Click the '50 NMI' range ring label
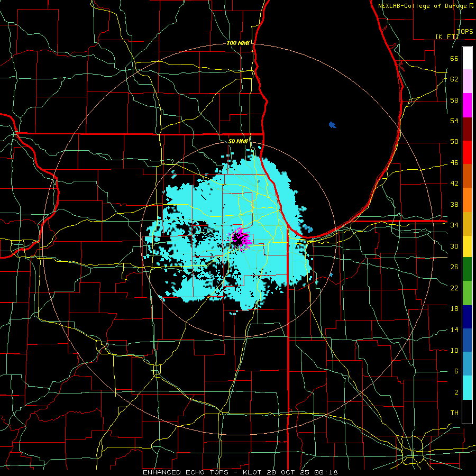The width and height of the screenshot is (476, 476). click(238, 141)
